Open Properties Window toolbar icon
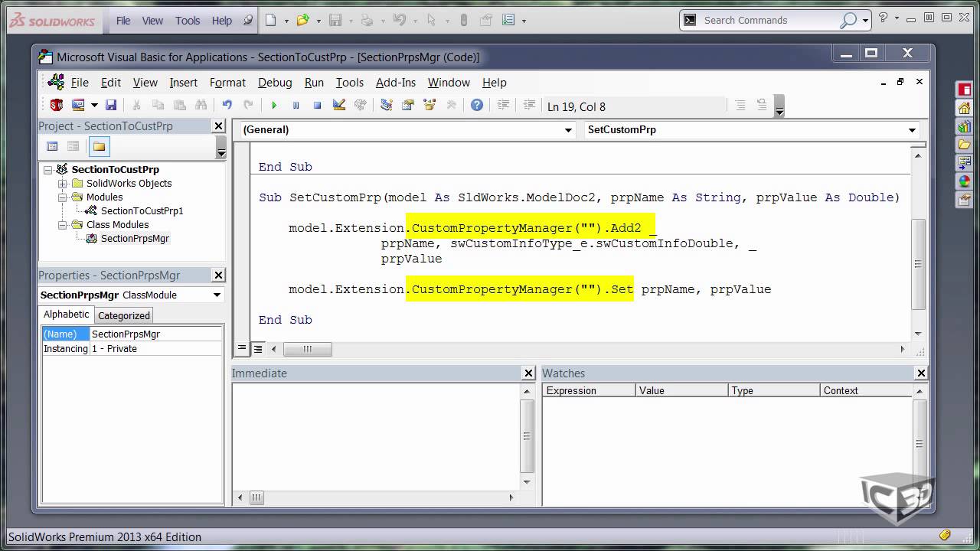980x551 pixels. coord(408,106)
